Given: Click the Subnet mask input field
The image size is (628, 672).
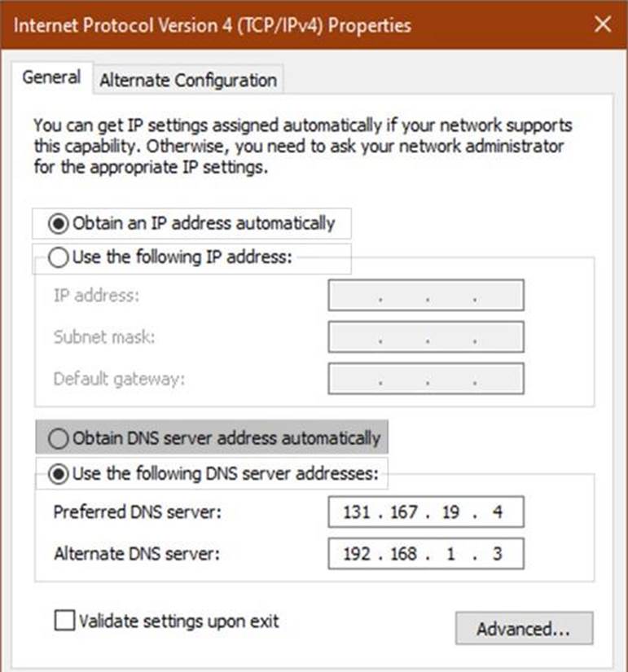Looking at the screenshot, I should pyautogui.click(x=425, y=336).
